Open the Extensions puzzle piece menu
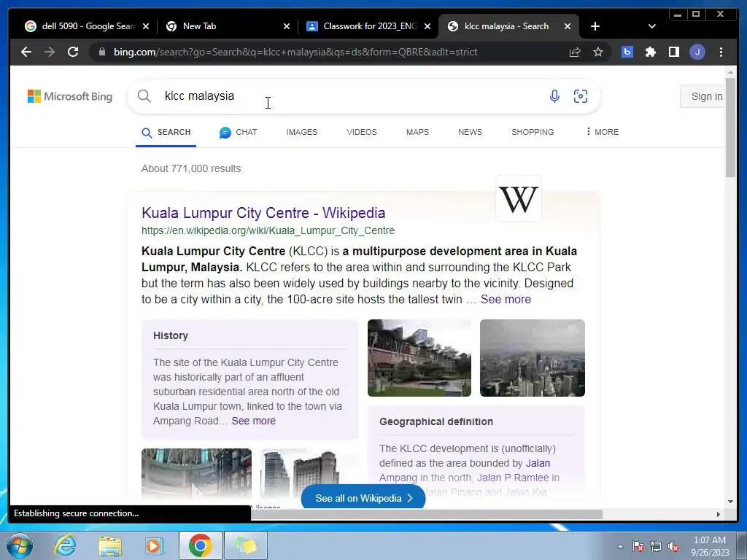747x560 pixels. [650, 52]
